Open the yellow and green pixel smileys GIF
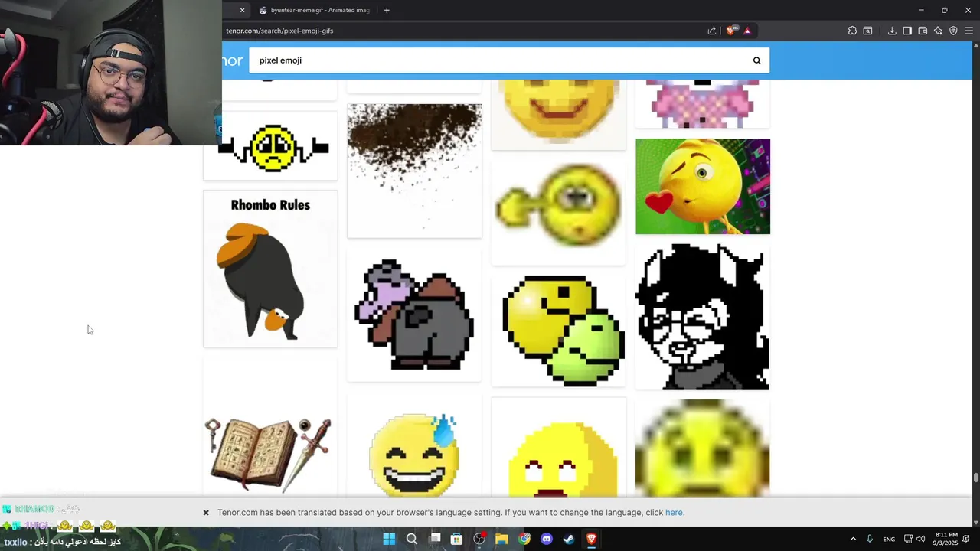The image size is (980, 551). coord(559,330)
